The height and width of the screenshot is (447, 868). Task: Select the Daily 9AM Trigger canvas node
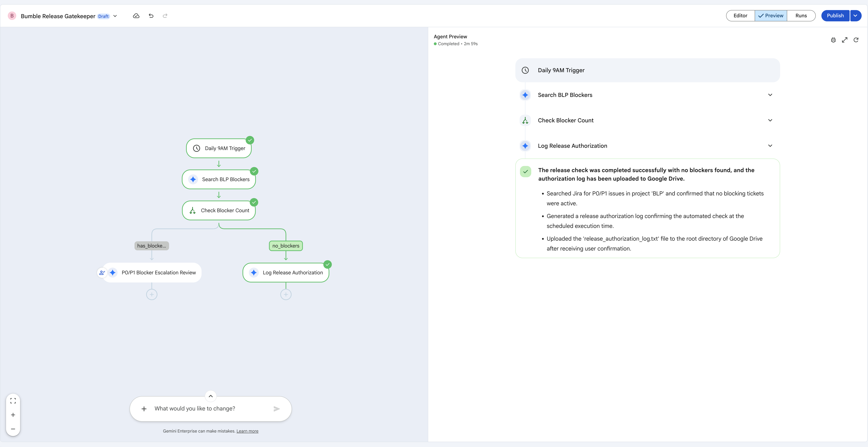point(219,148)
